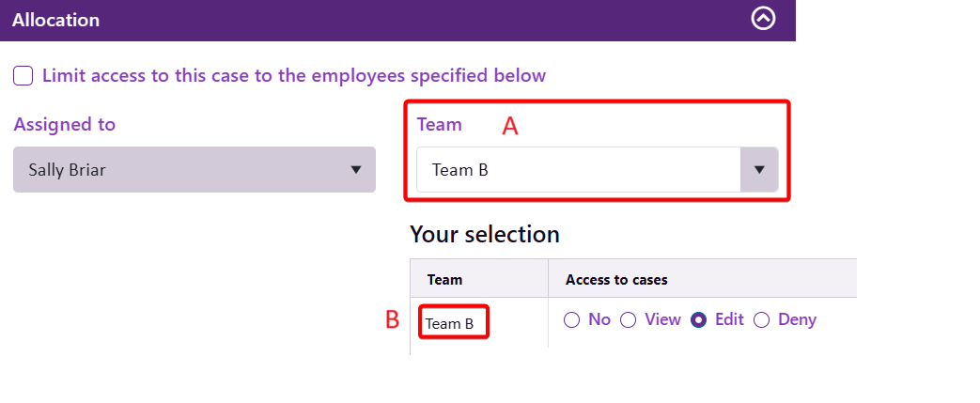Image resolution: width=980 pixels, height=403 pixels.
Task: Click the Assigned to label
Action: (65, 124)
